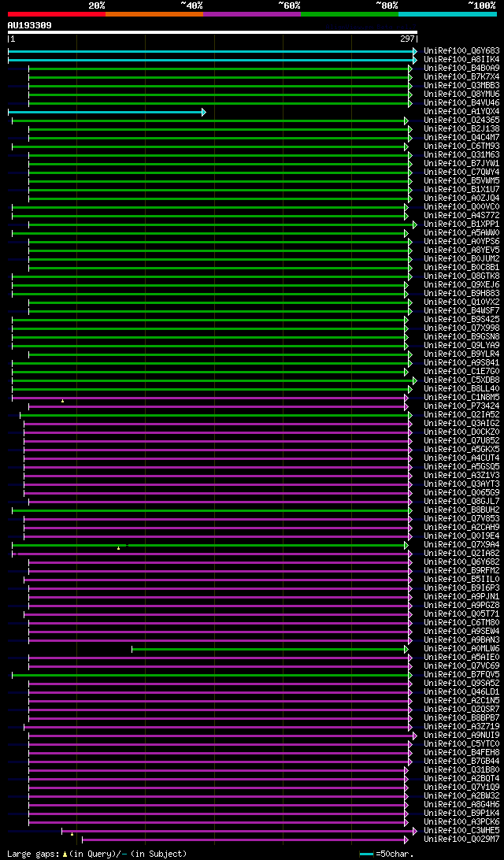Open the UniRef100_C1N8M5 hit label
The height and width of the screenshot is (860, 504).
tap(461, 398)
